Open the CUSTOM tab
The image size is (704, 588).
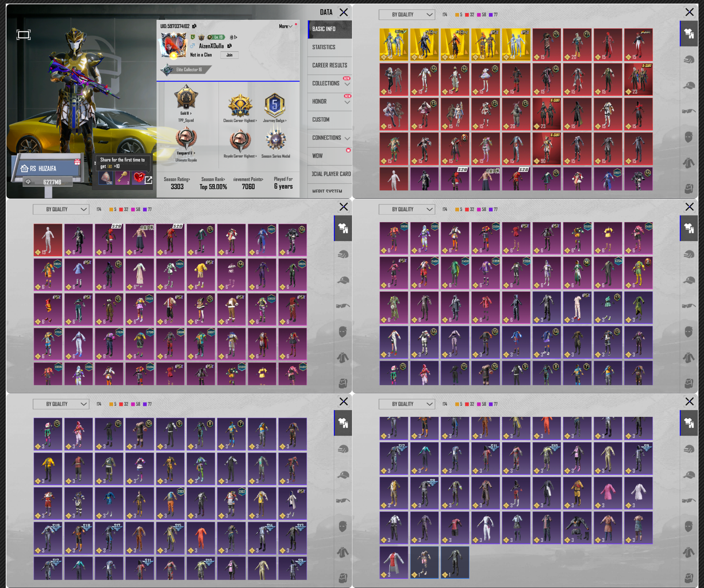tap(330, 120)
